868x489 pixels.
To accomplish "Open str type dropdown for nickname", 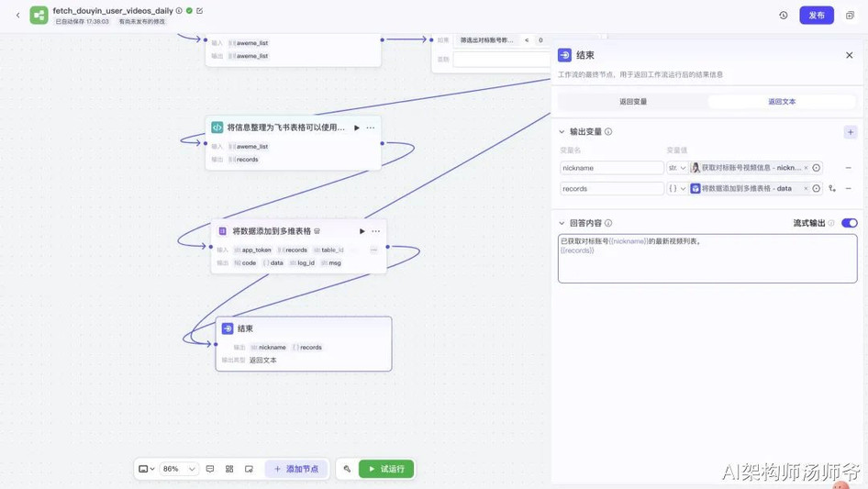I will (677, 168).
